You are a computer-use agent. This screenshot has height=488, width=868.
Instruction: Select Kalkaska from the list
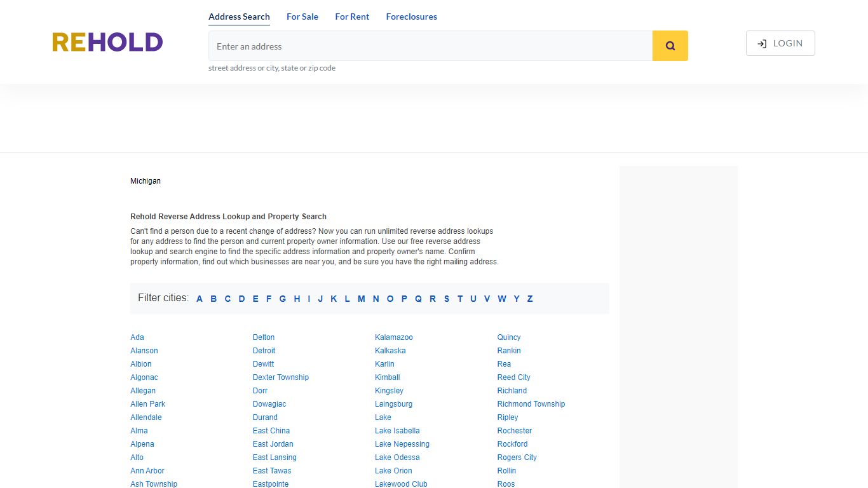390,351
